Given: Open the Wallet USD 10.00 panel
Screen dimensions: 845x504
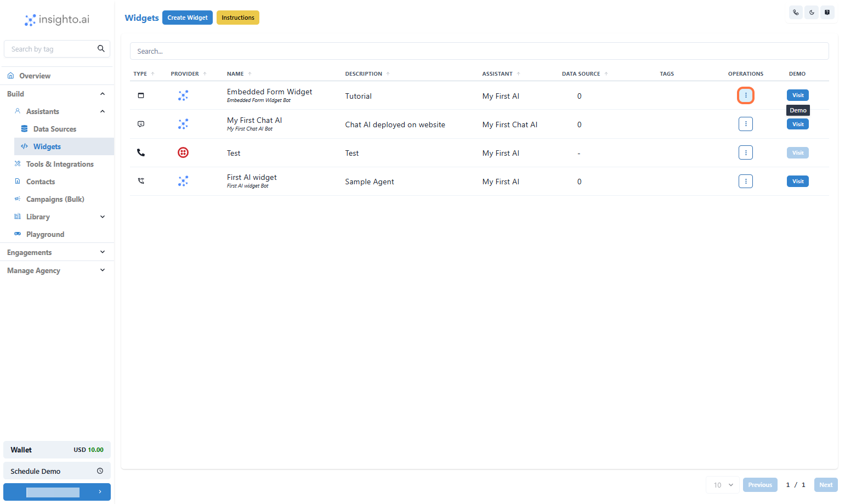Looking at the screenshot, I should coord(57,450).
